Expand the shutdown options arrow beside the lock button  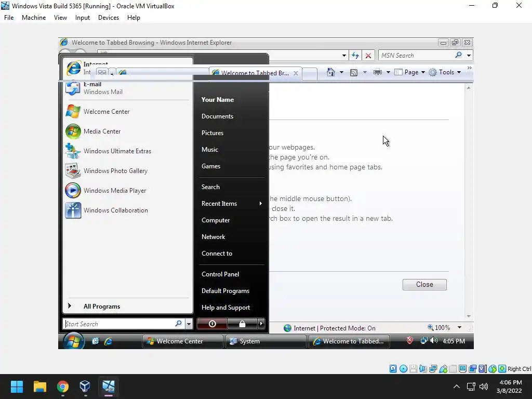pyautogui.click(x=261, y=324)
